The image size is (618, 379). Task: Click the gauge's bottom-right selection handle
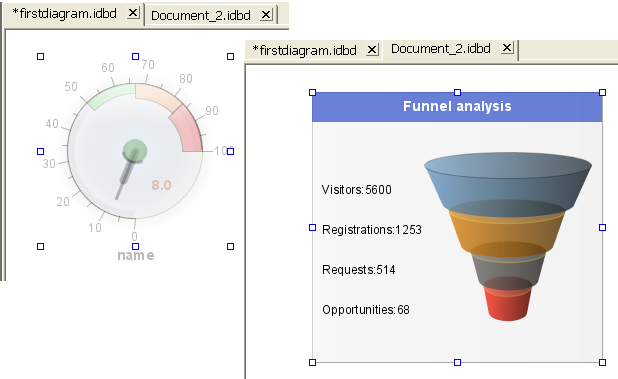[x=231, y=246]
